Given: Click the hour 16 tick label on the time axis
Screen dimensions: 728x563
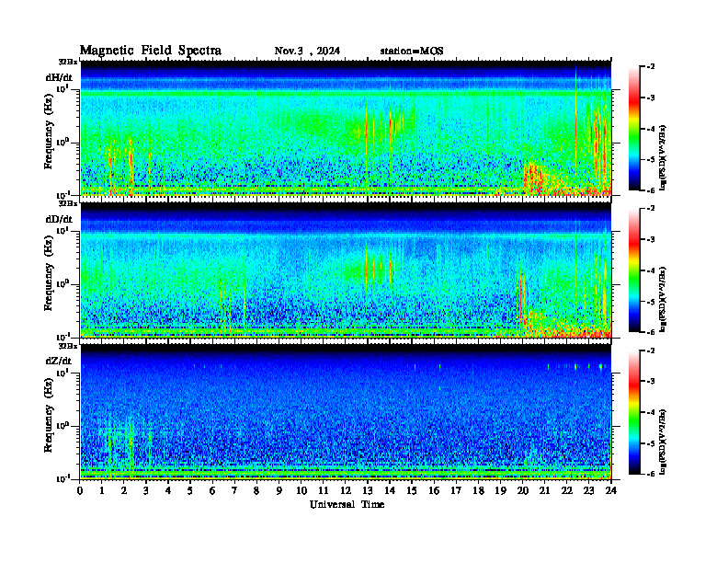Looking at the screenshot, I should [x=434, y=490].
